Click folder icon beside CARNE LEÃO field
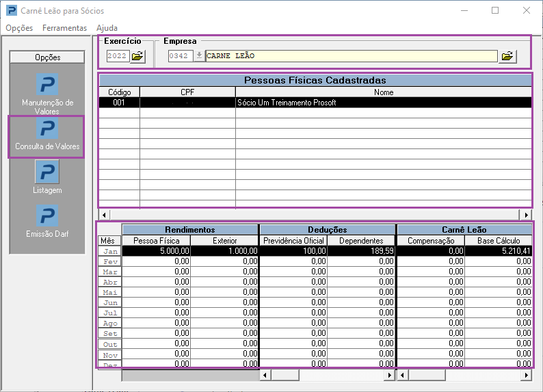This screenshot has width=543, height=392. click(x=507, y=56)
